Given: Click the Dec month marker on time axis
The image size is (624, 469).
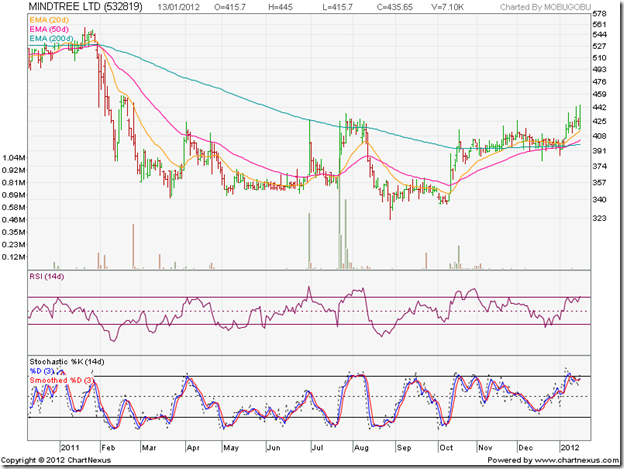Looking at the screenshot, I should point(525,448).
